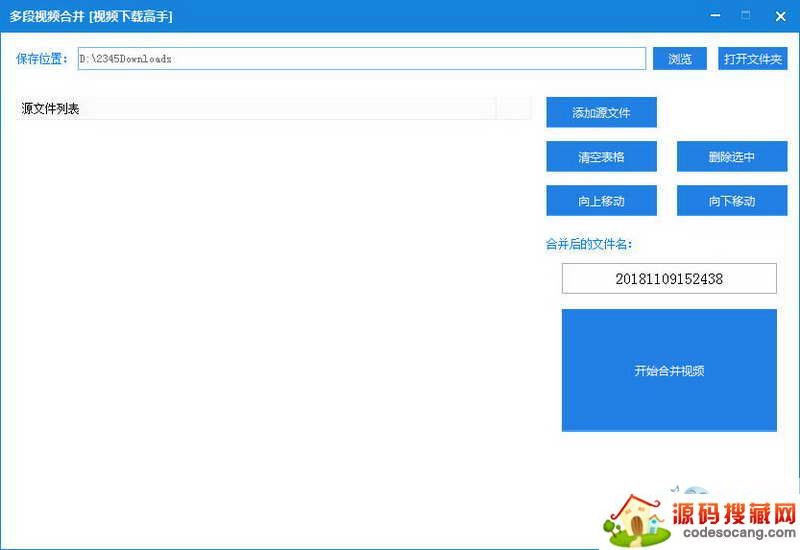This screenshot has width=800, height=550.
Task: Clear the list using 清空表格
Action: (x=601, y=157)
